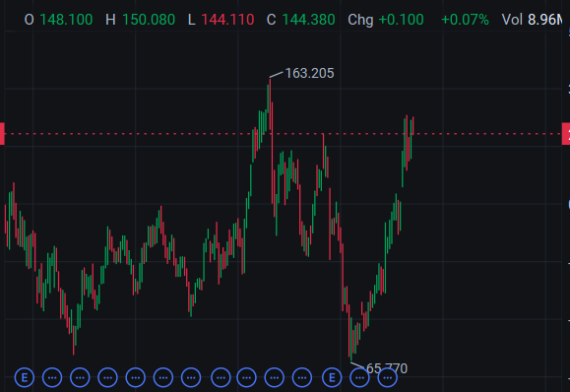Click the volume value 8.96M

[x=544, y=20]
